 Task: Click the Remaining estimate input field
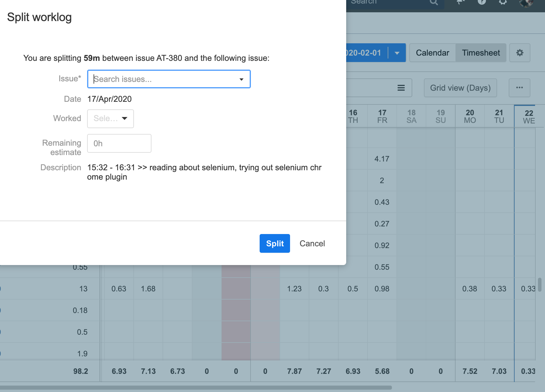(x=119, y=143)
